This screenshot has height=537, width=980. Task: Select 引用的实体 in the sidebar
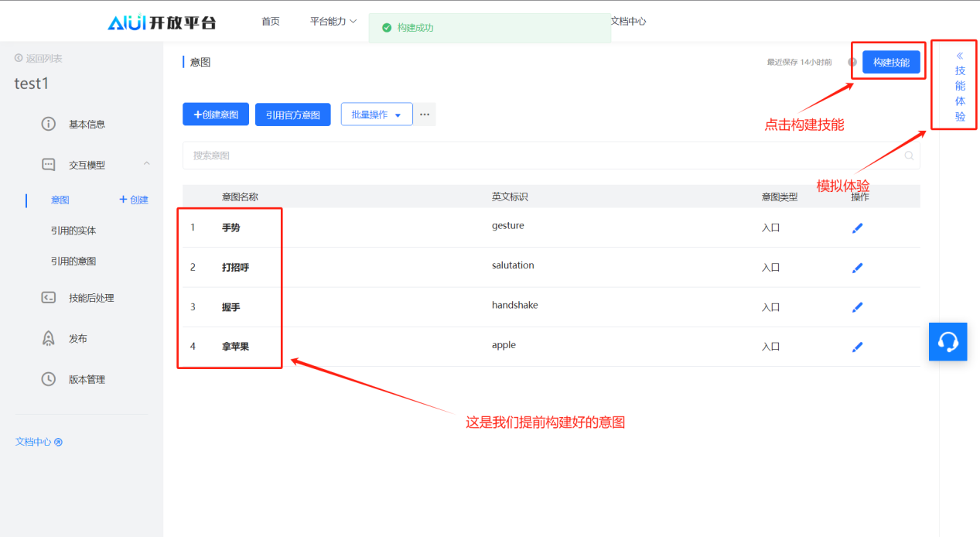[x=73, y=231]
